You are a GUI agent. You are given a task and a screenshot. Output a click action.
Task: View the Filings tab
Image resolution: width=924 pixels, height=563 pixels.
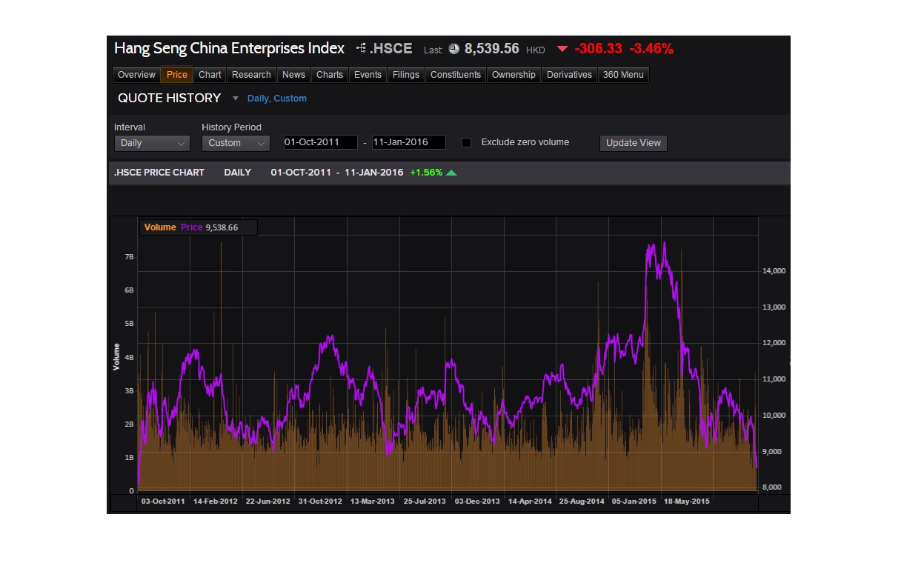coord(405,75)
